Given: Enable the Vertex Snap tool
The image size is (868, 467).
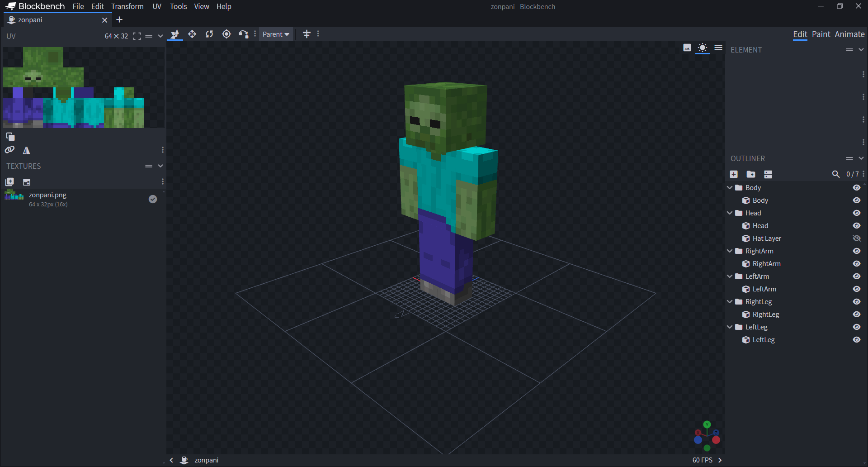Looking at the screenshot, I should tap(243, 34).
